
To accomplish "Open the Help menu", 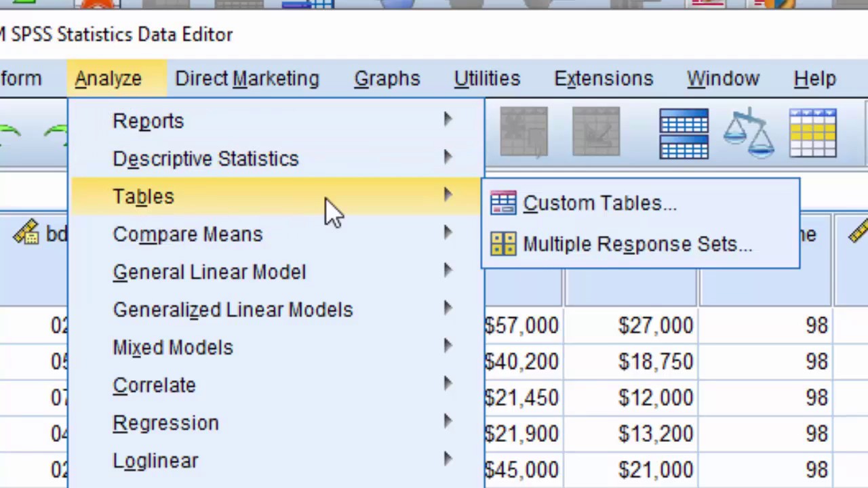I will tap(814, 79).
